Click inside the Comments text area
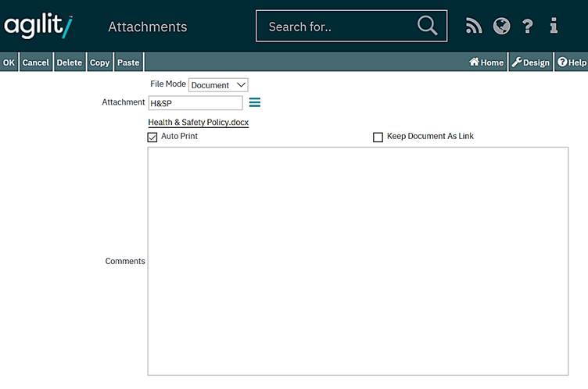 tap(357, 261)
